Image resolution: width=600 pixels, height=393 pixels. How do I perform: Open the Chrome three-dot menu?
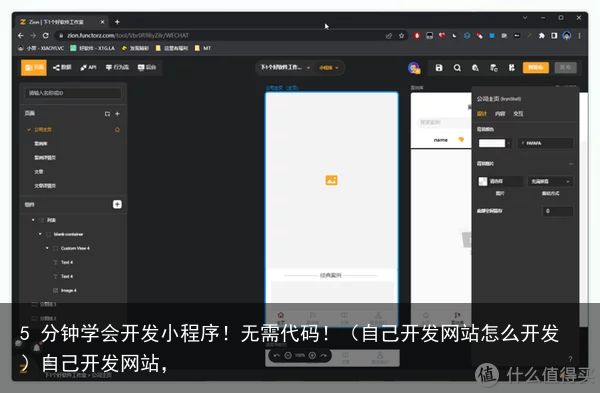(x=579, y=36)
